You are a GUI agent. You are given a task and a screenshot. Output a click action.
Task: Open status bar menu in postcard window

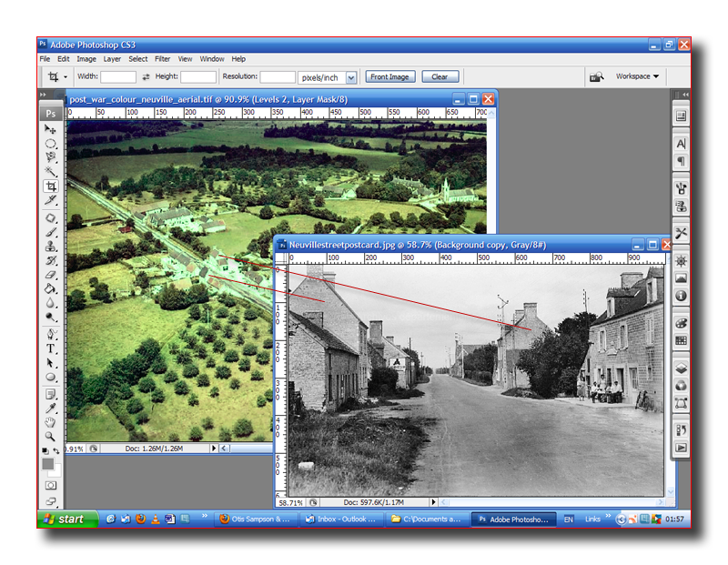coord(434,502)
